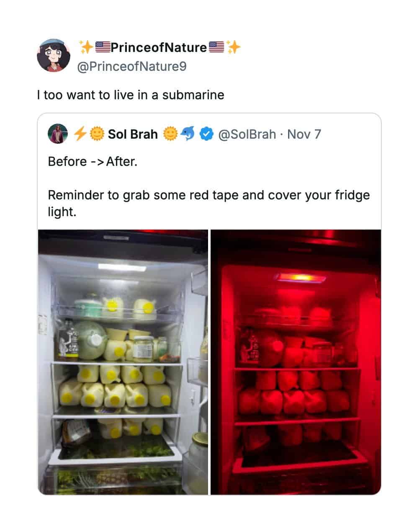The height and width of the screenshot is (532, 417).
Task: Open quoted tweet text about red tape
Action: coord(208,186)
